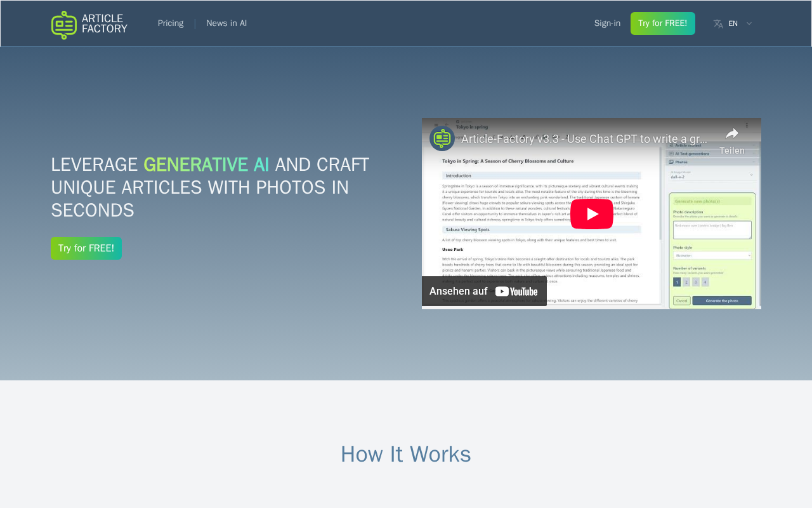
Task: Click the channel avatar in the video
Action: tap(442, 138)
